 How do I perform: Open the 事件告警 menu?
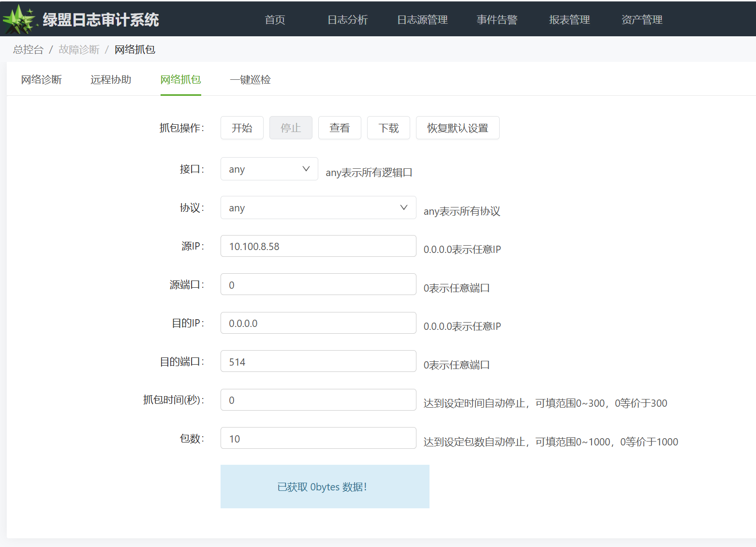coord(497,20)
